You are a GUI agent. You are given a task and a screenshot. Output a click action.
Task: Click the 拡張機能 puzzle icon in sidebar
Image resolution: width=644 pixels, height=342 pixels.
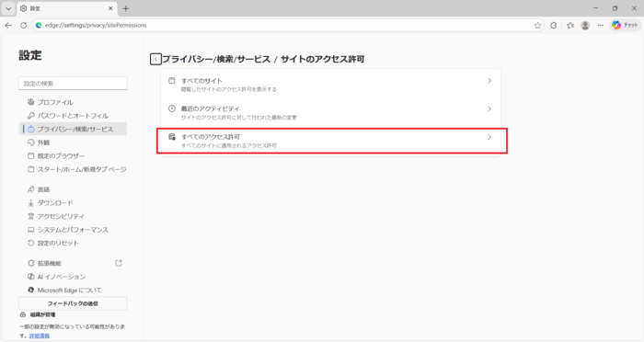click(x=30, y=263)
